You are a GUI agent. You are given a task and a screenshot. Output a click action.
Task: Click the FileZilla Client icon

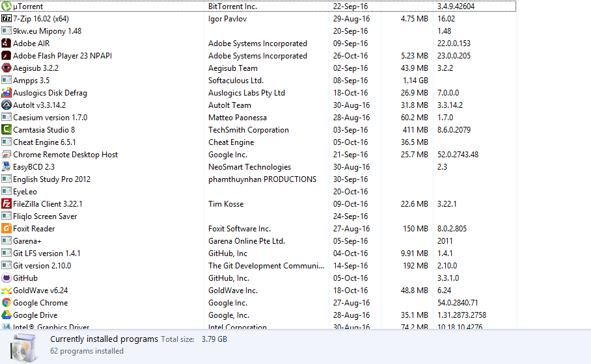click(x=7, y=204)
